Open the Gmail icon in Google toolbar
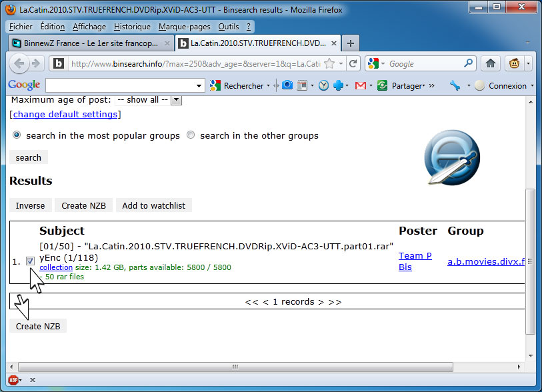542x392 pixels. (x=360, y=85)
